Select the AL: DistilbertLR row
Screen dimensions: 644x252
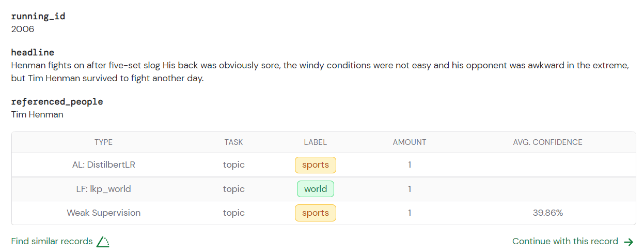click(323, 165)
